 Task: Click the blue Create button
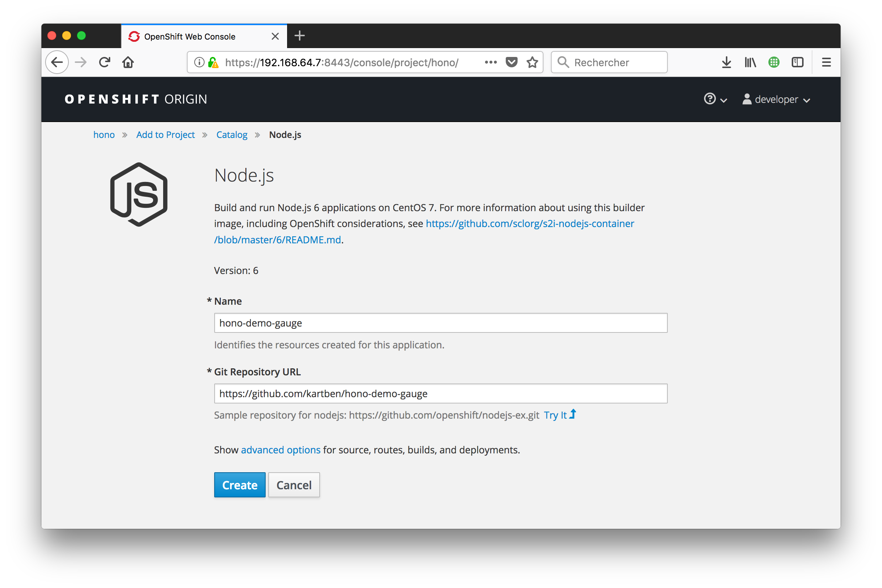pos(239,485)
